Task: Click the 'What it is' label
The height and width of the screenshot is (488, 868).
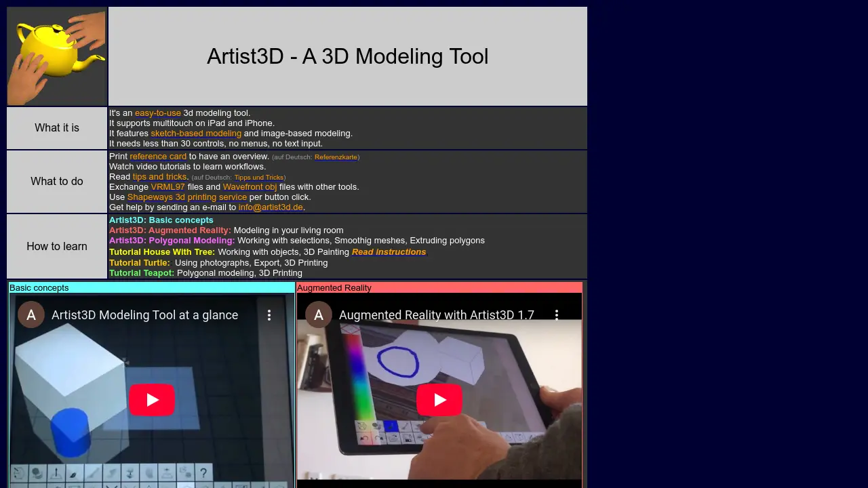Action: [57, 128]
